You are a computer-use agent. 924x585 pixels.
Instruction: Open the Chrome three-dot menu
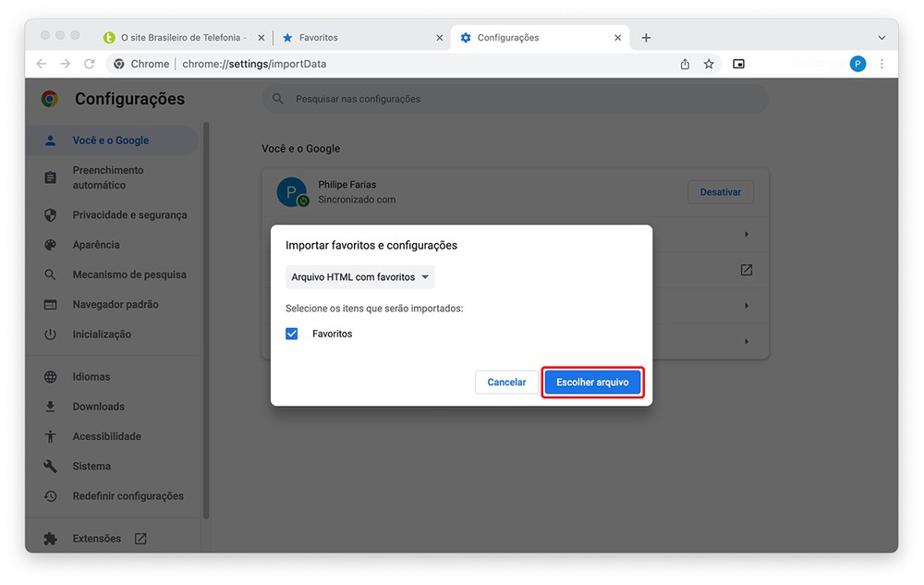click(x=881, y=64)
